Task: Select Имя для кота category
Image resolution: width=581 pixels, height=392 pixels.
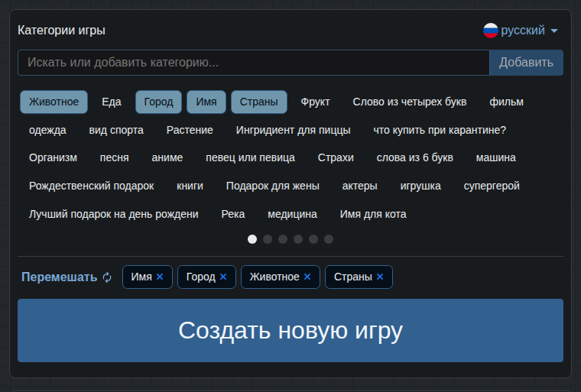Action: pyautogui.click(x=373, y=214)
